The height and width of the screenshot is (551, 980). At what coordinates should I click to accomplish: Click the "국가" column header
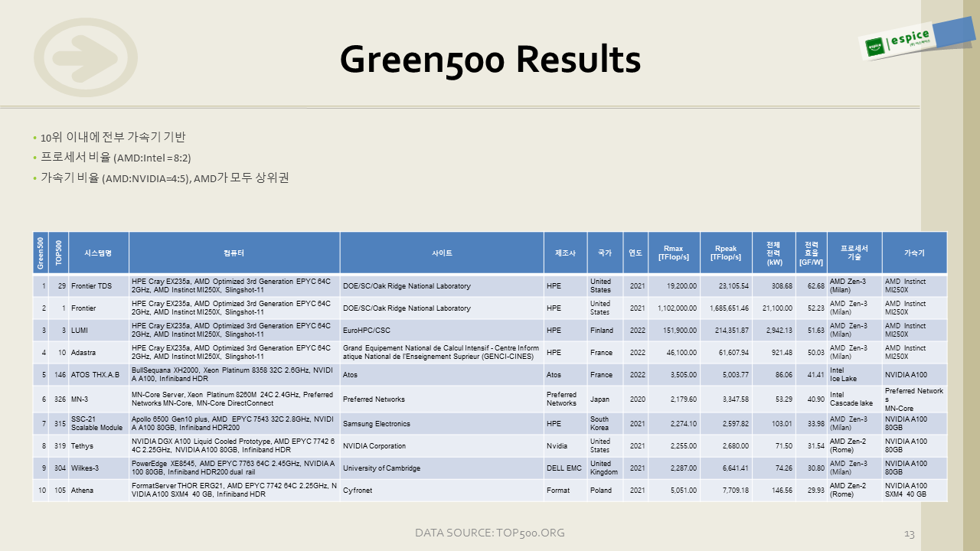click(605, 253)
